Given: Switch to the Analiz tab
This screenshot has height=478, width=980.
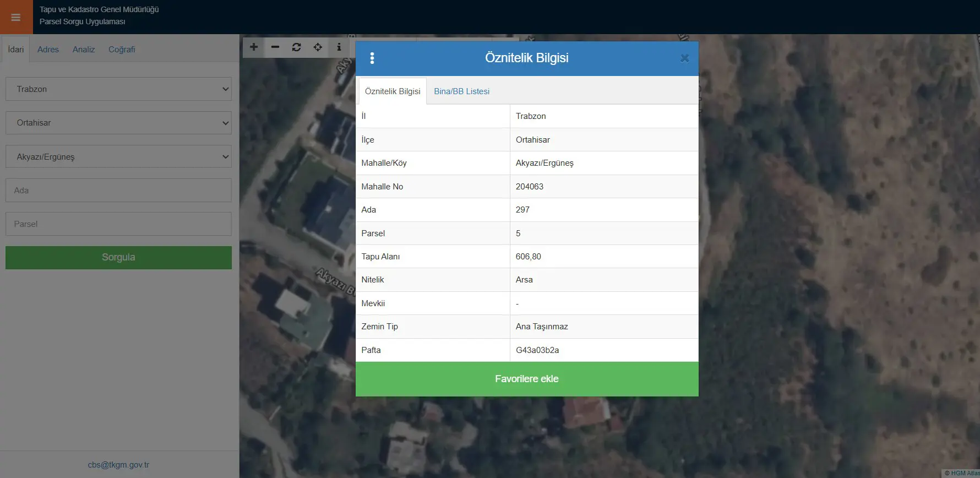Looking at the screenshot, I should point(84,50).
